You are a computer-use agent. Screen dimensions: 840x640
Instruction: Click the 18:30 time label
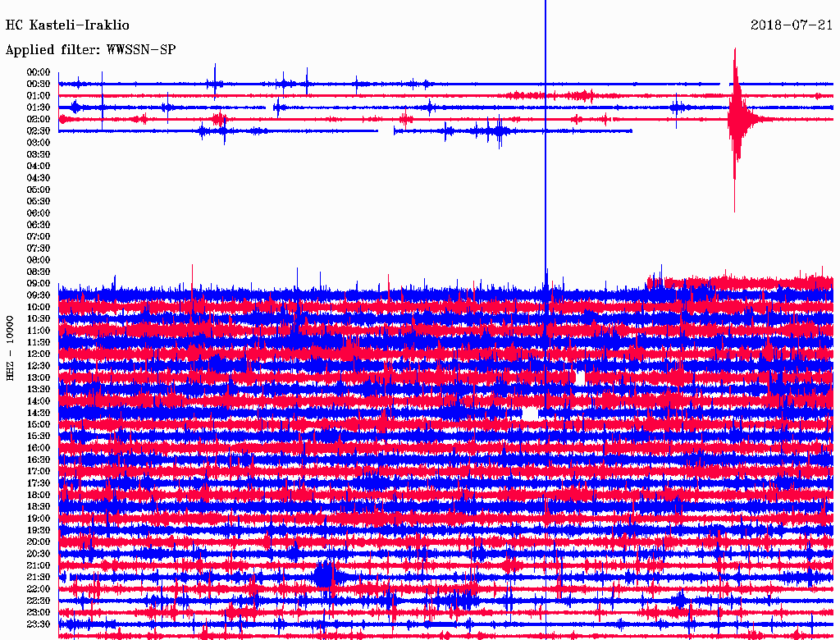click(39, 506)
